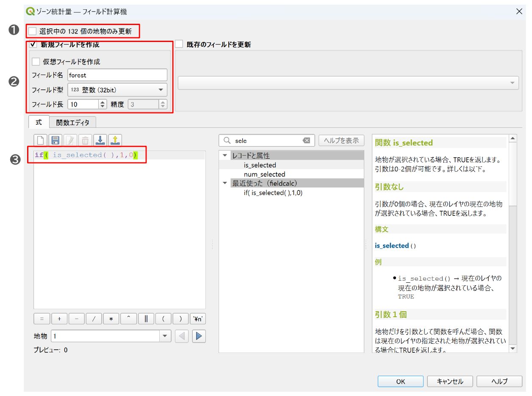This screenshot has width=532, height=396.
Task: Click the 引数1個 help heading
Action: [x=391, y=315]
